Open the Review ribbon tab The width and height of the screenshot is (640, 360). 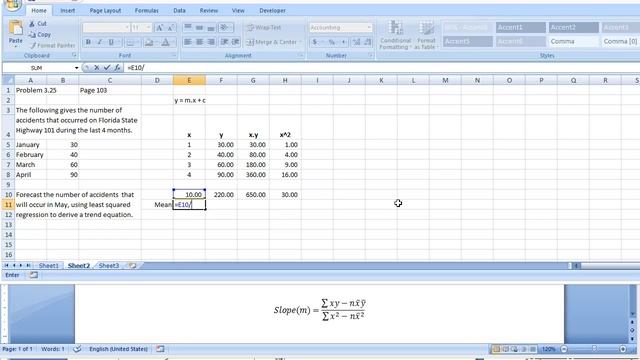(x=209, y=11)
